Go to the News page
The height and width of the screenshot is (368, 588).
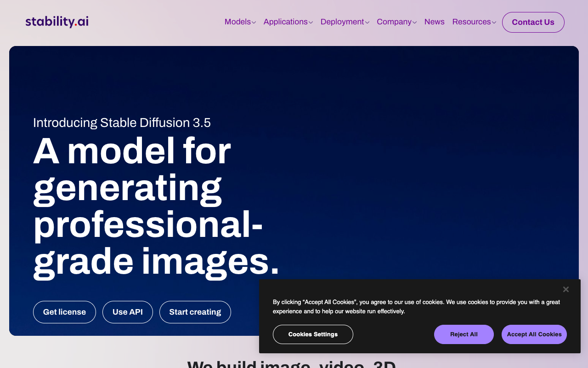click(435, 22)
